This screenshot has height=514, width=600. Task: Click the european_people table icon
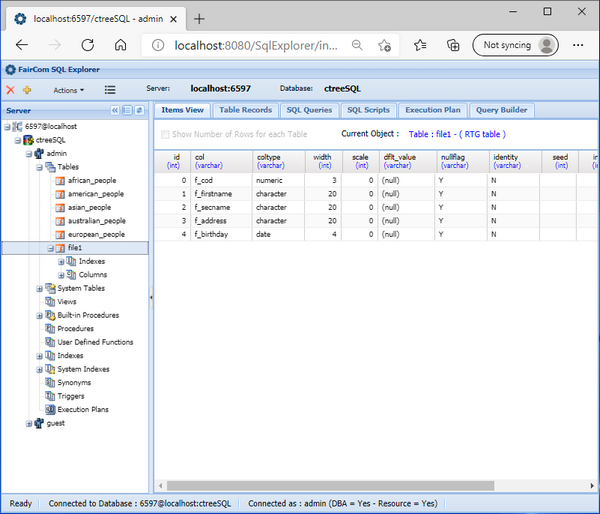coord(60,235)
